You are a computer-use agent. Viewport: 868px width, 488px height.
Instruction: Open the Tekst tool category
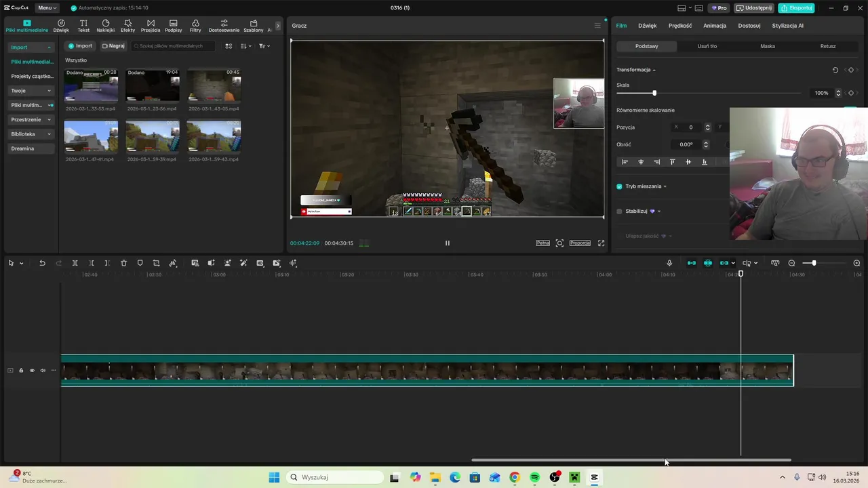click(83, 26)
